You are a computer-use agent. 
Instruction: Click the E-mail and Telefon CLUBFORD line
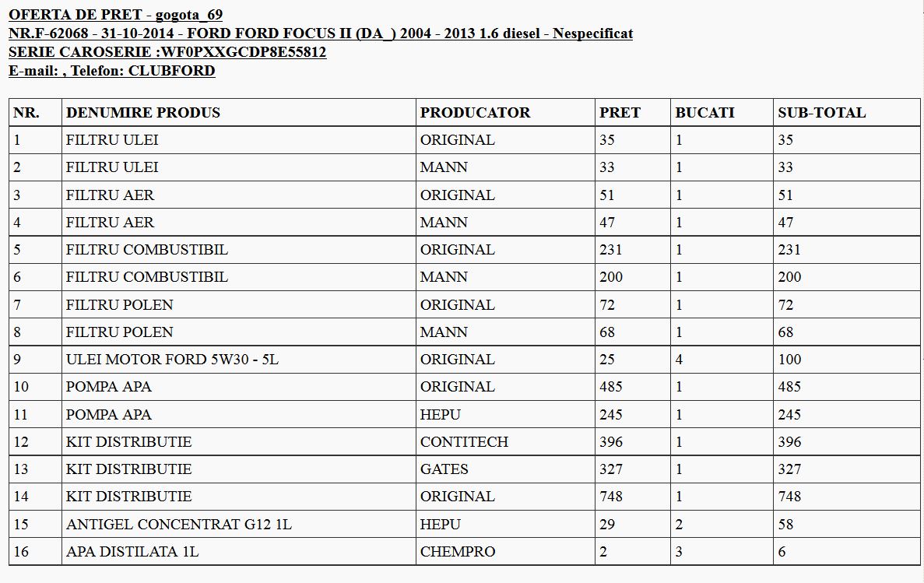111,71
